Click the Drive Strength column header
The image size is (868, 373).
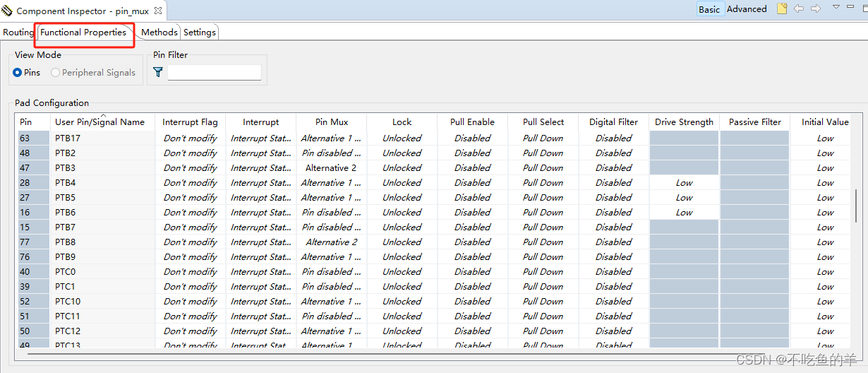(684, 122)
